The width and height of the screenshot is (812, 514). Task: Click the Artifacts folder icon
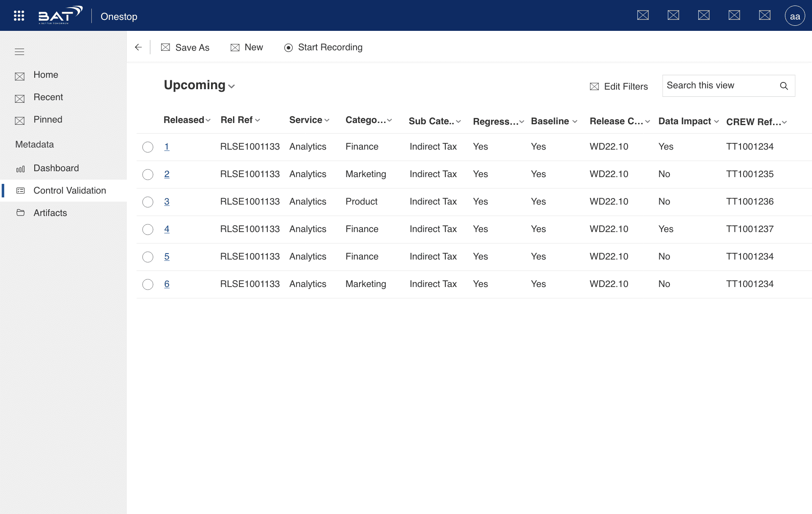pos(20,213)
